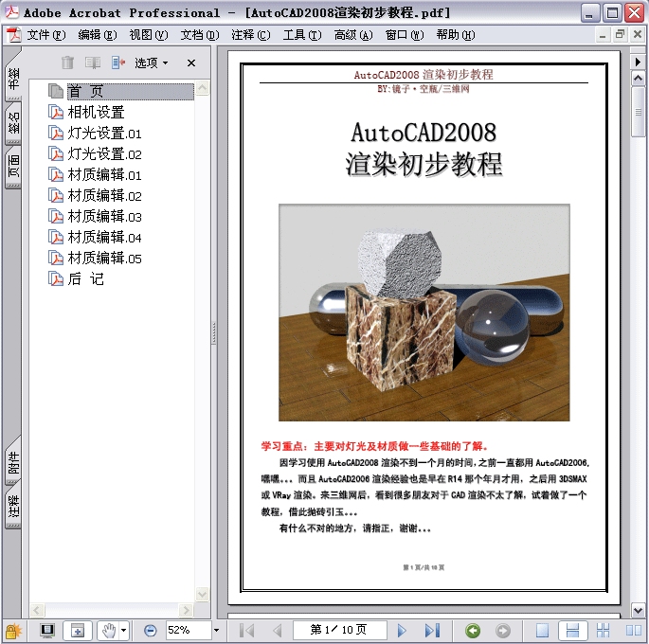Click bookmarks panel scroll right arrow
The width and height of the screenshot is (649, 644).
click(186, 610)
